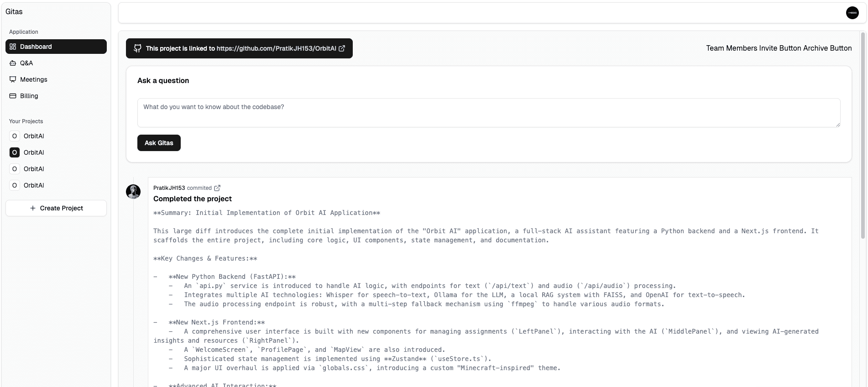868x387 pixels.
Task: Open commit via external link icon next to commited
Action: [x=217, y=188]
